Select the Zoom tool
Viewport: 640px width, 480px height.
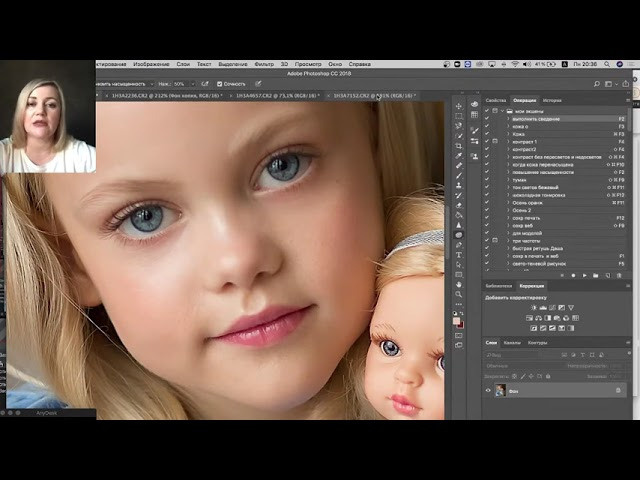pyautogui.click(x=459, y=294)
